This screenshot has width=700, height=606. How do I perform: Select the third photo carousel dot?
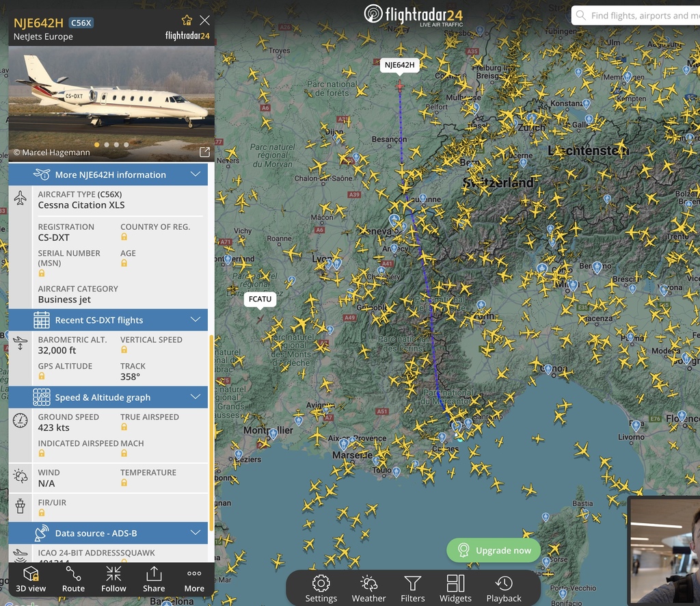tap(116, 145)
